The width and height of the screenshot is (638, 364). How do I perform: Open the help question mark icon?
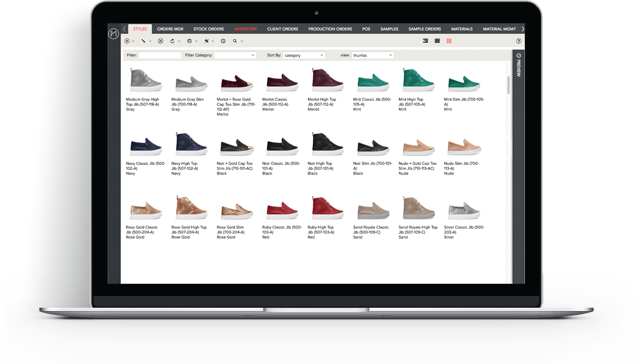coord(519,41)
